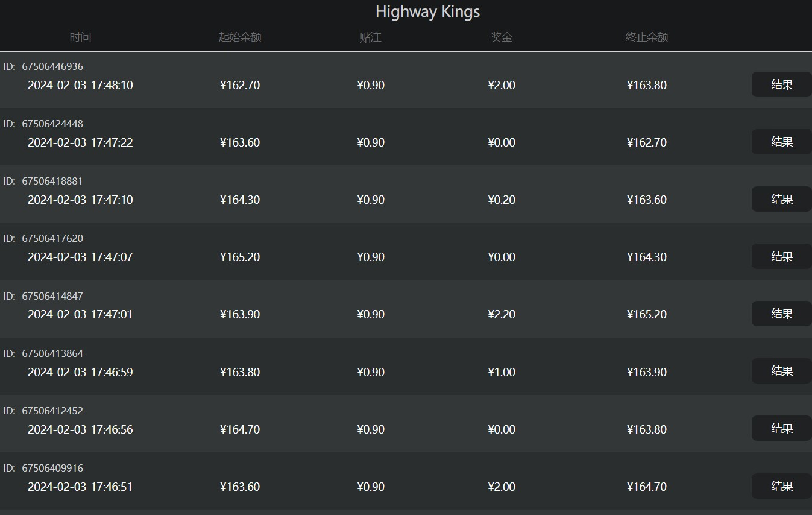Click the 时间 column header
This screenshot has height=515, width=812.
click(80, 37)
